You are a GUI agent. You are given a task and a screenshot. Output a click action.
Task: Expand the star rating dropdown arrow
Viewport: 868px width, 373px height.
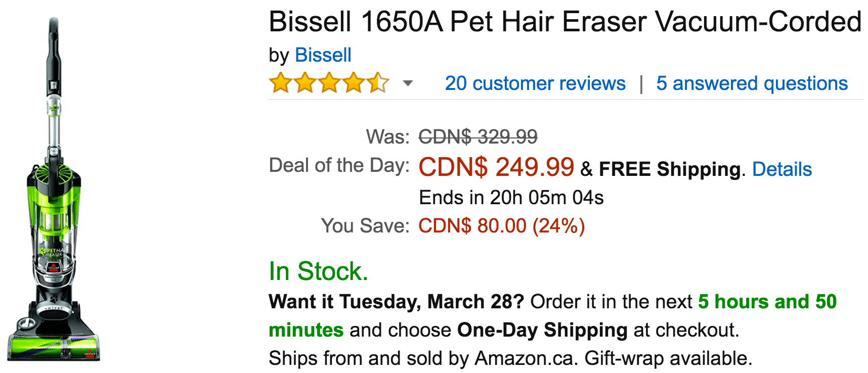click(x=408, y=83)
